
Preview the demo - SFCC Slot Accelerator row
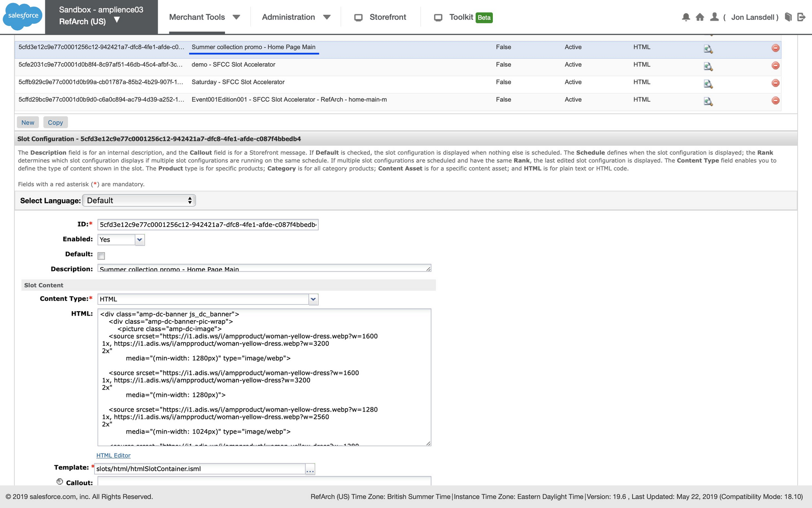(x=708, y=66)
